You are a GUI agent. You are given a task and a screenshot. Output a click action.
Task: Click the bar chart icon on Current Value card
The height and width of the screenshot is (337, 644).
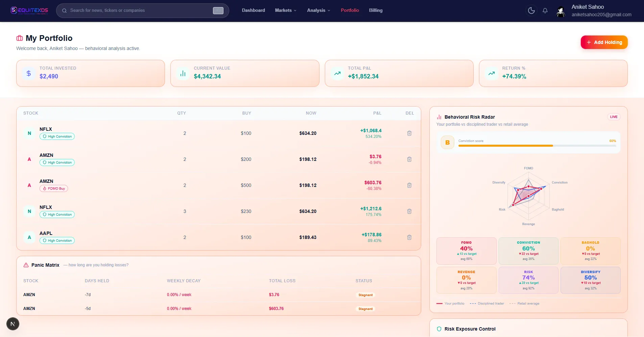[183, 73]
